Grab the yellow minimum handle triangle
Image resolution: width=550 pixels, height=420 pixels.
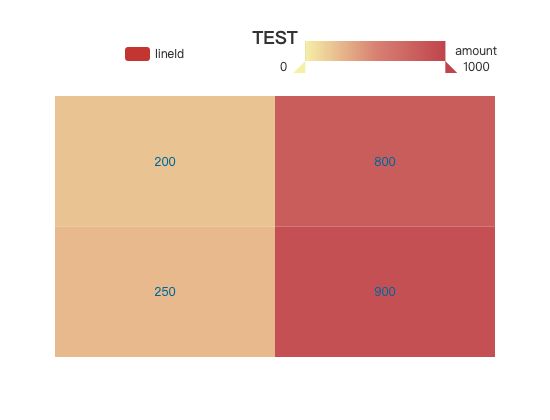point(300,67)
